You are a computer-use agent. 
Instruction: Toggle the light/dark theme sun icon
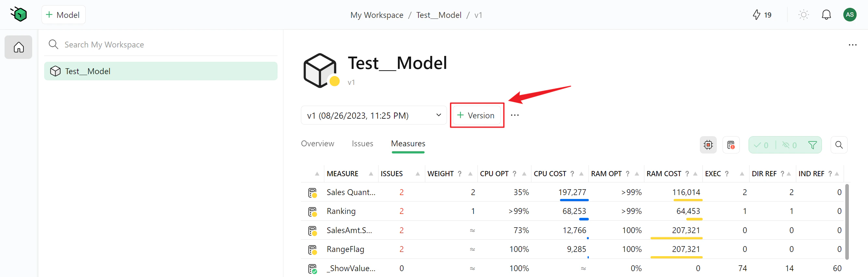tap(803, 15)
